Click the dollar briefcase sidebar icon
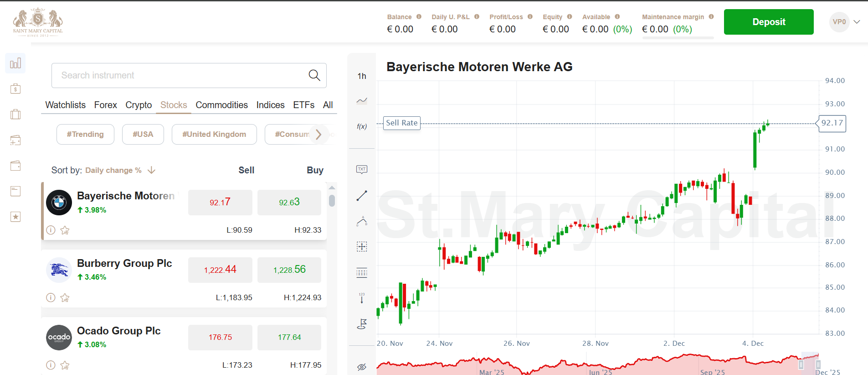The image size is (868, 375). (x=15, y=89)
